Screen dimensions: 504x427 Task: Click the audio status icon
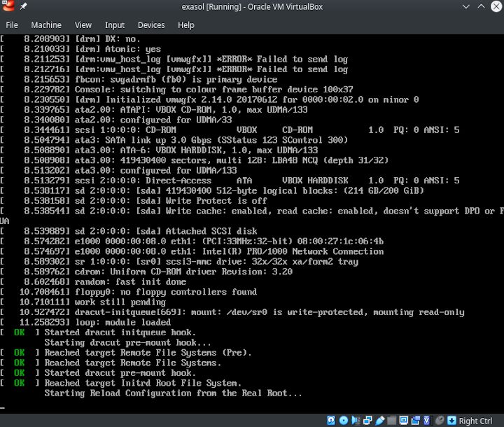356,420
